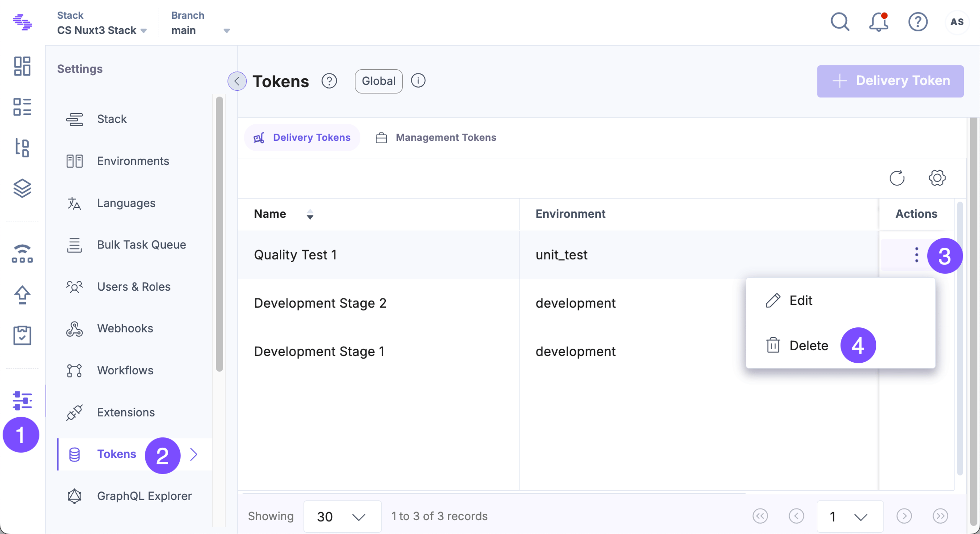Open the Content Models icon in left rail

click(x=22, y=148)
